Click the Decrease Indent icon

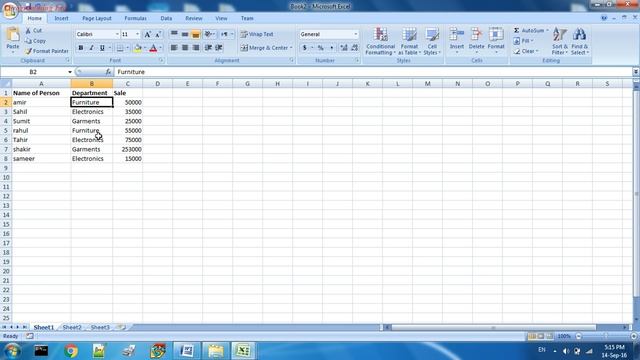pos(208,48)
